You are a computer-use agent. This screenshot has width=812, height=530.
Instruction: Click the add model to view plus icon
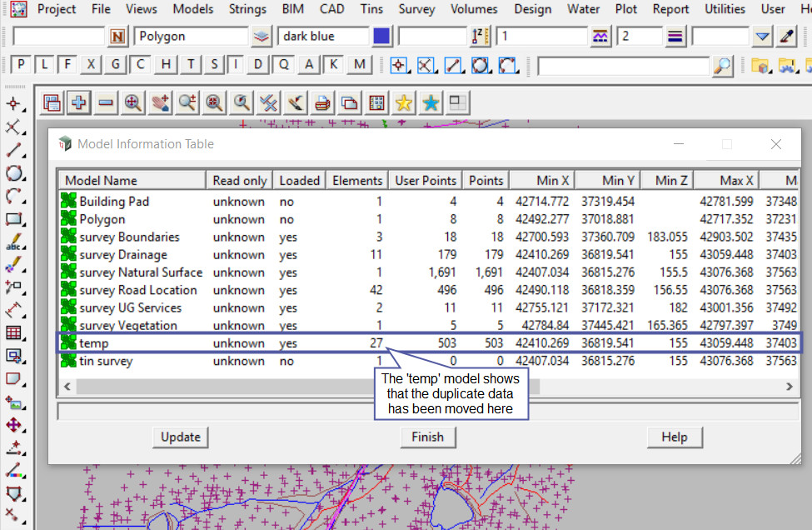[x=78, y=102]
